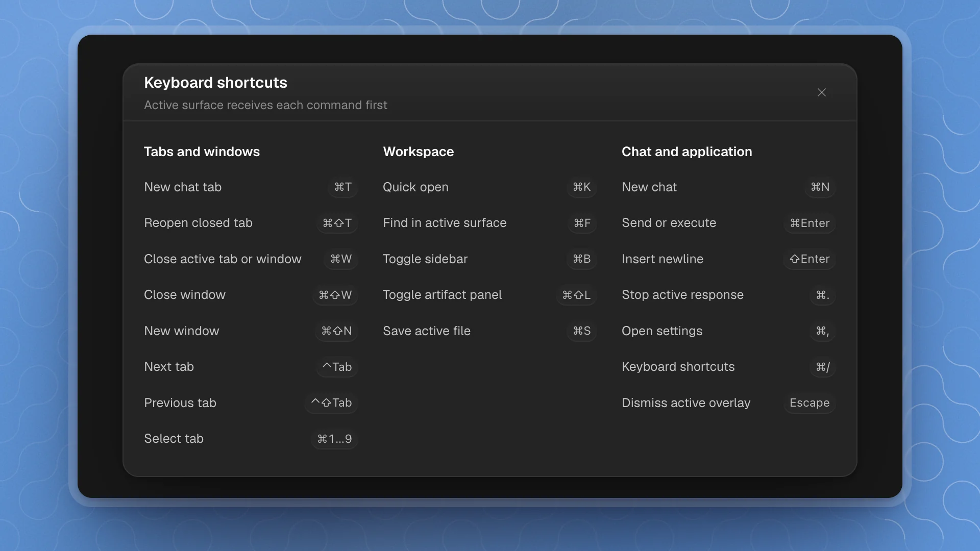Click 'Find in active surface' label
This screenshot has height=551, width=980.
(x=445, y=223)
